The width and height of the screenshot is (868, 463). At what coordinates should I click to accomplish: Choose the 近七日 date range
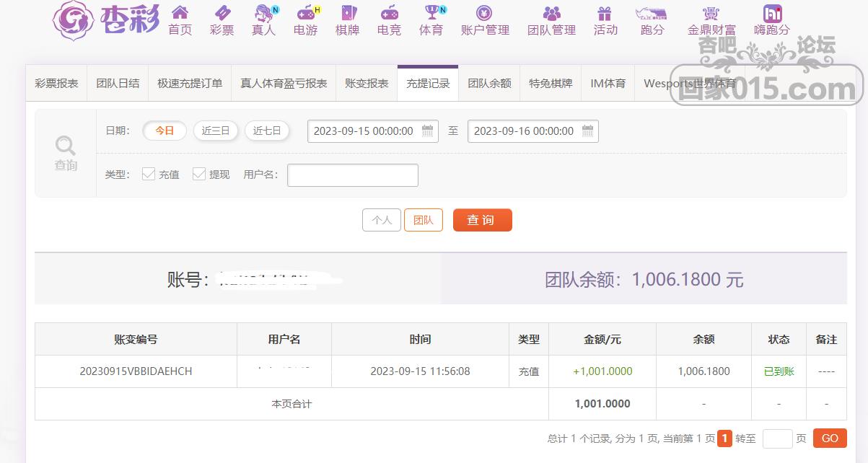267,131
